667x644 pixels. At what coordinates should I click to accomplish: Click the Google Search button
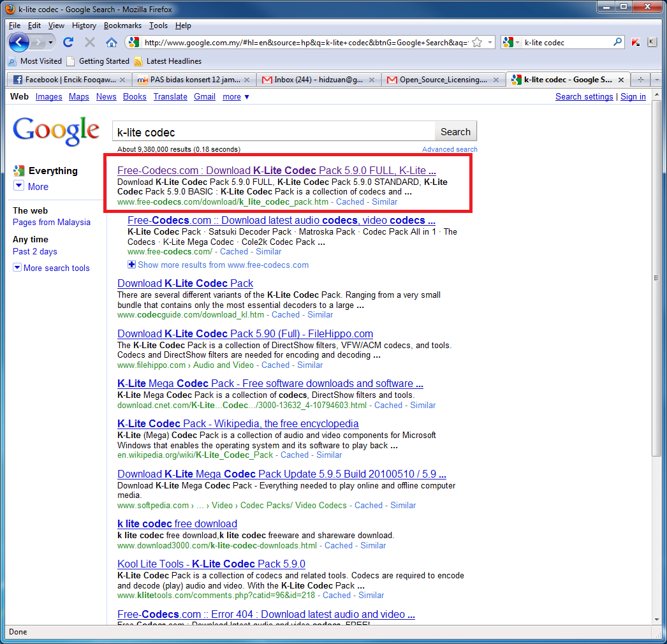tap(455, 132)
